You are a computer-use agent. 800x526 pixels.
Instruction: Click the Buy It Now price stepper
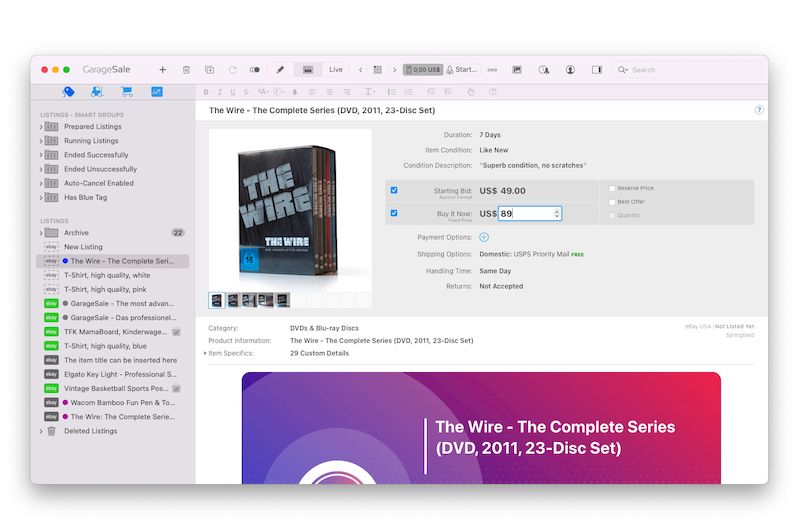[x=557, y=213]
